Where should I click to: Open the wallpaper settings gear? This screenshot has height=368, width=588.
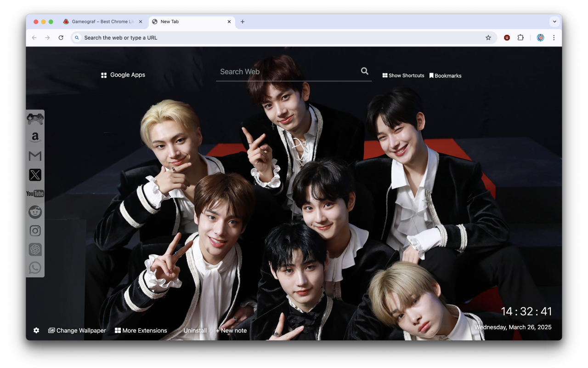pyautogui.click(x=36, y=330)
